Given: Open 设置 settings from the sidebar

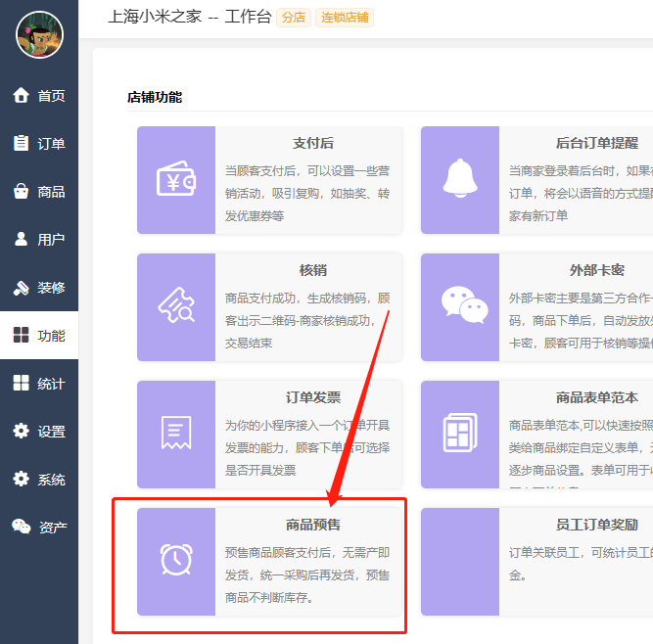Looking at the screenshot, I should pyautogui.click(x=39, y=432).
